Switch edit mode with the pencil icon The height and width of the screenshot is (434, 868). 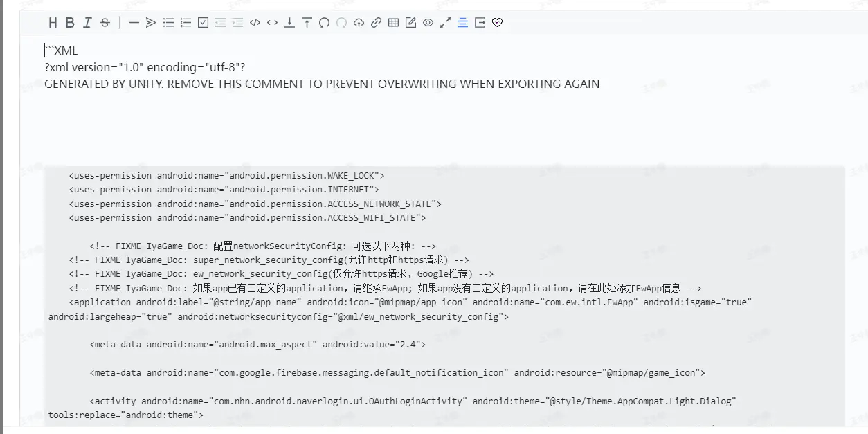pos(410,23)
